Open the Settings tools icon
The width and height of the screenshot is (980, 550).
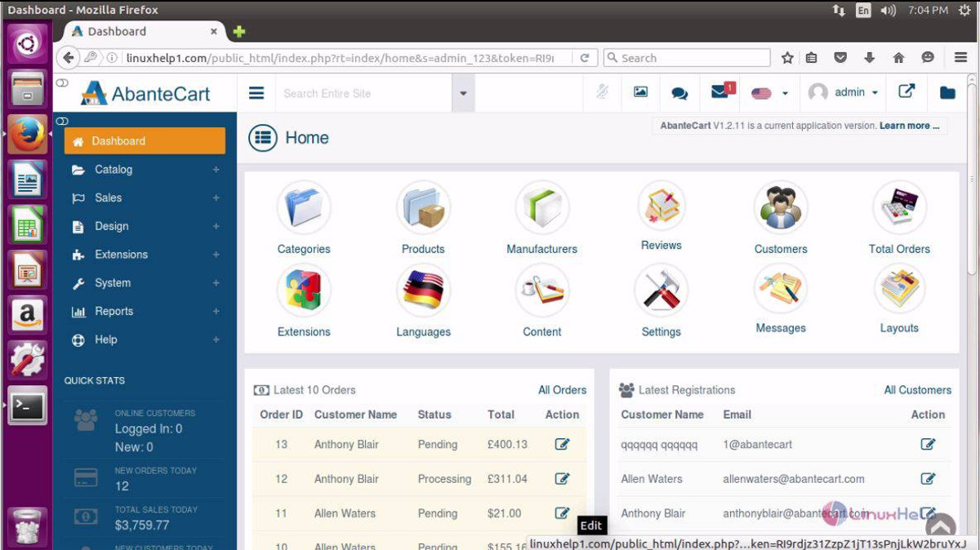[661, 291]
